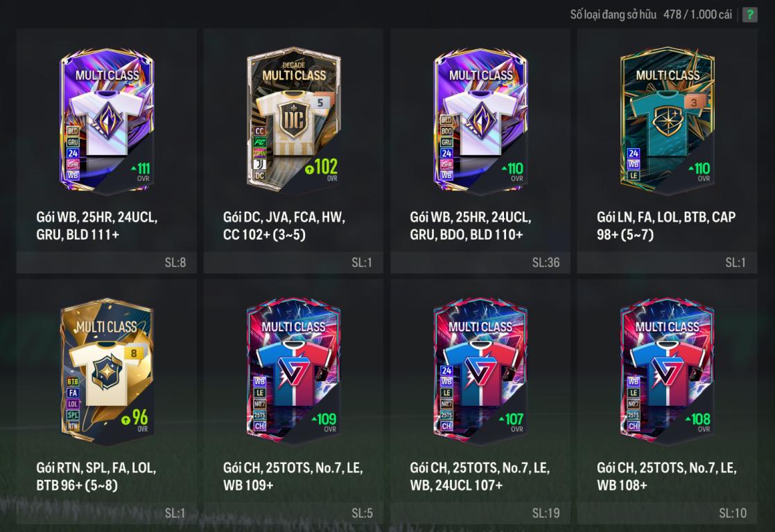Click the "Gói RTN, SPL, FA, LOL, BTB 96+" label
This screenshot has height=532, width=775.
point(96,477)
